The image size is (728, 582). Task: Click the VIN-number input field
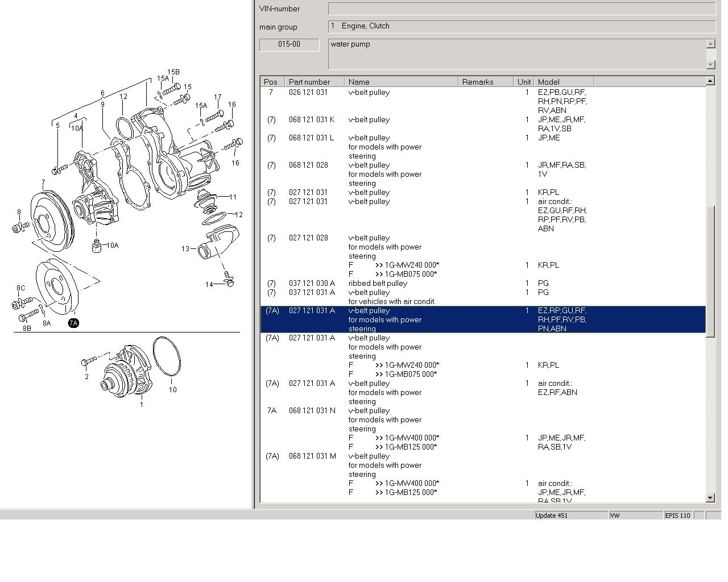point(521,9)
